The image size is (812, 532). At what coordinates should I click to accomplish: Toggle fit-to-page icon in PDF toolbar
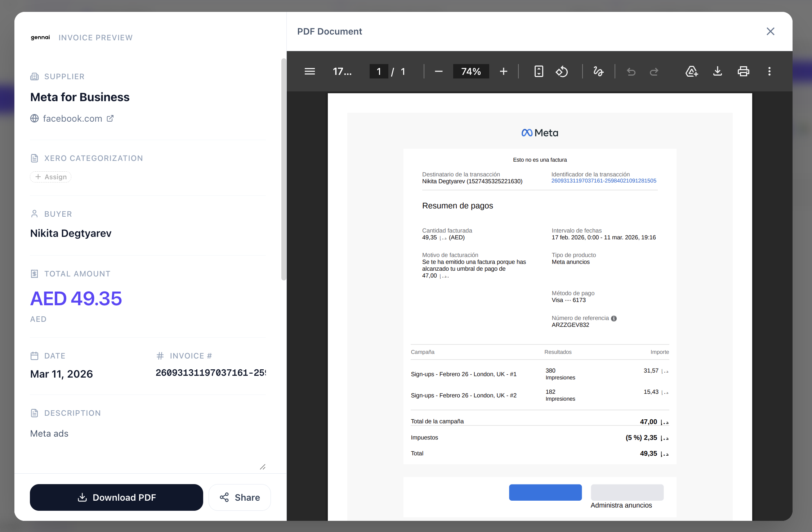pos(539,71)
